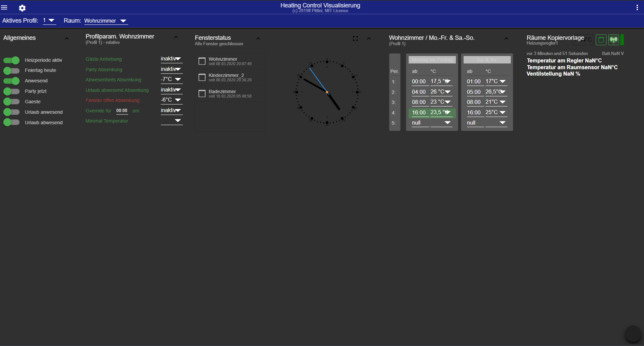Click the green window status icon
The height and width of the screenshot is (346, 644).
click(601, 40)
